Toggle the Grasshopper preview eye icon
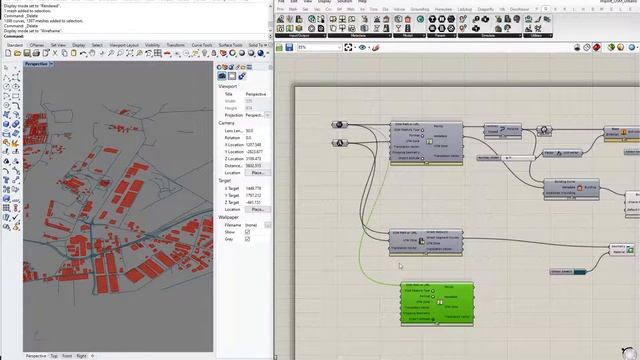Screen dimensions: 640x360 pyautogui.click(x=362, y=48)
